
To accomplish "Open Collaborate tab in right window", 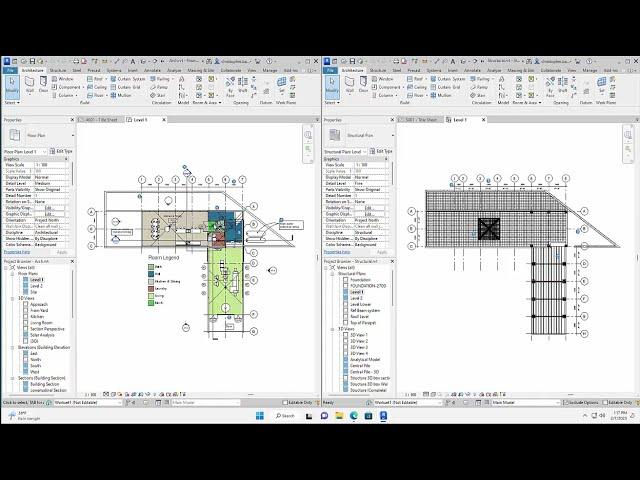I will click(x=551, y=70).
